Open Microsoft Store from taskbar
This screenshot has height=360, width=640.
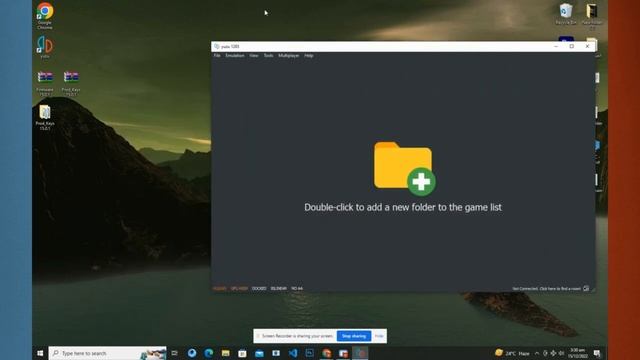click(x=242, y=353)
